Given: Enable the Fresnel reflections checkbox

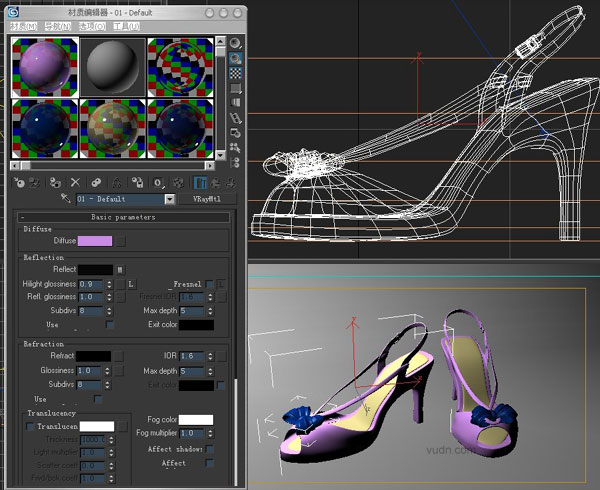Looking at the screenshot, I should [209, 284].
